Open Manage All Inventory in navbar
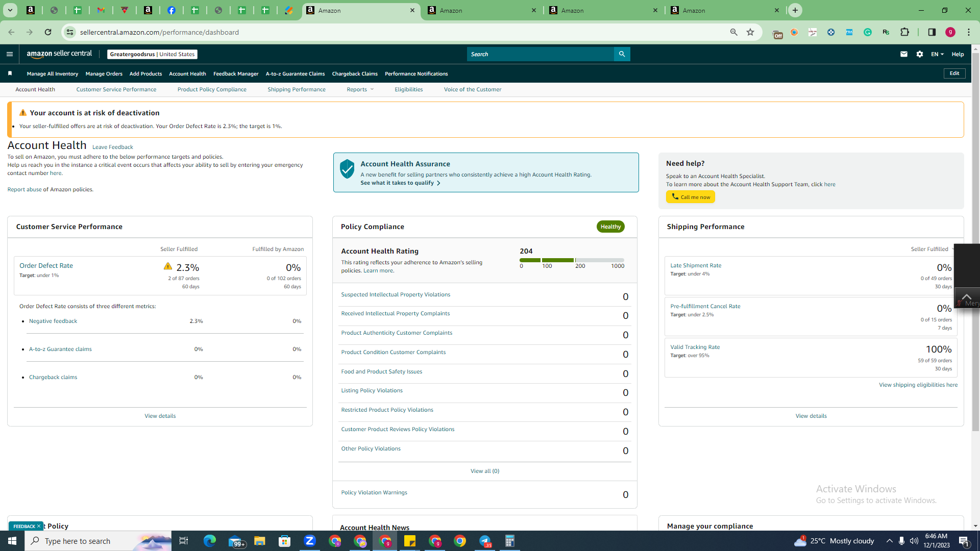 53,73
